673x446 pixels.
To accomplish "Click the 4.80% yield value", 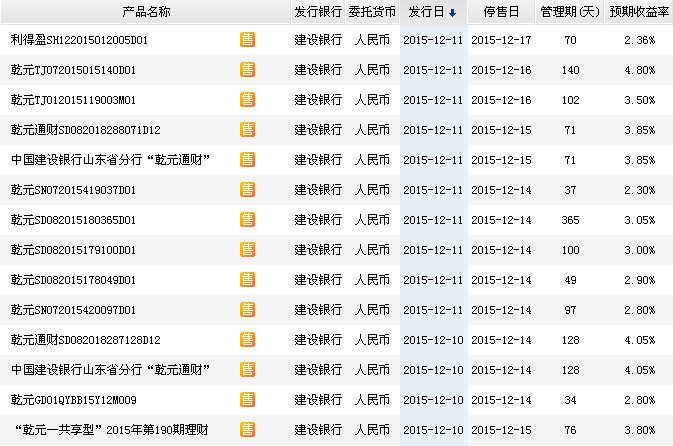I will (640, 70).
